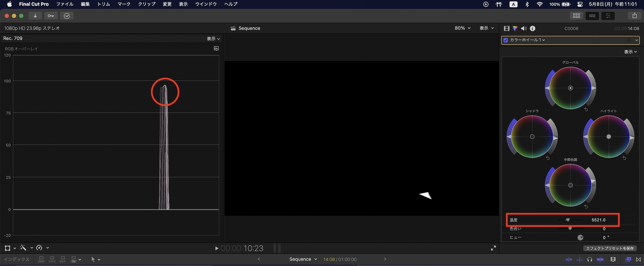644x266 pixels.
Task: Click the 温度 temperature slider handle
Action: click(568, 220)
